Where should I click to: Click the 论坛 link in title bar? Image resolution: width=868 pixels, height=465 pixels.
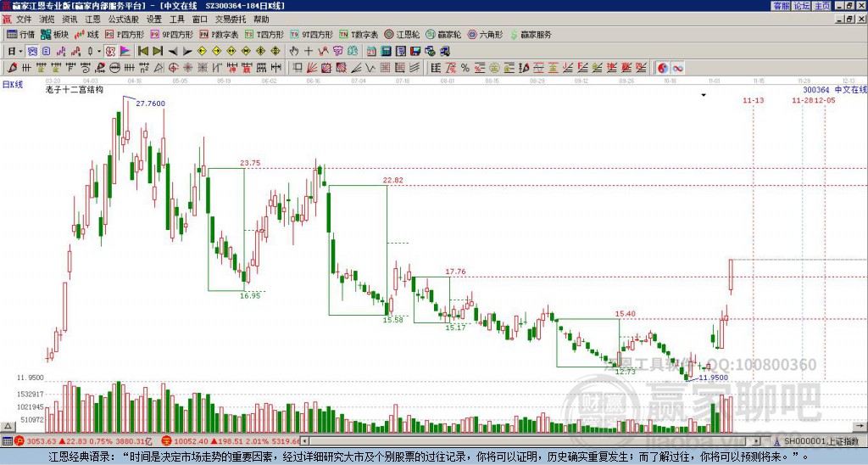[801, 6]
